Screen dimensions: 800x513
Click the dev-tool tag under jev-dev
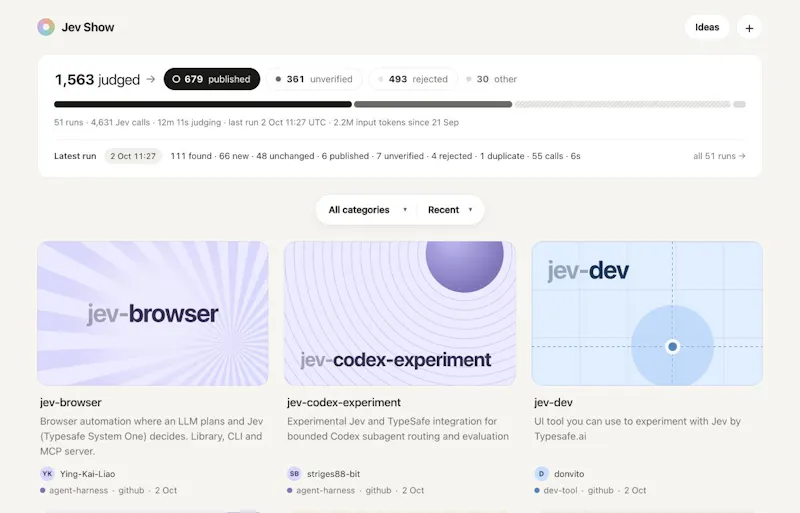560,491
